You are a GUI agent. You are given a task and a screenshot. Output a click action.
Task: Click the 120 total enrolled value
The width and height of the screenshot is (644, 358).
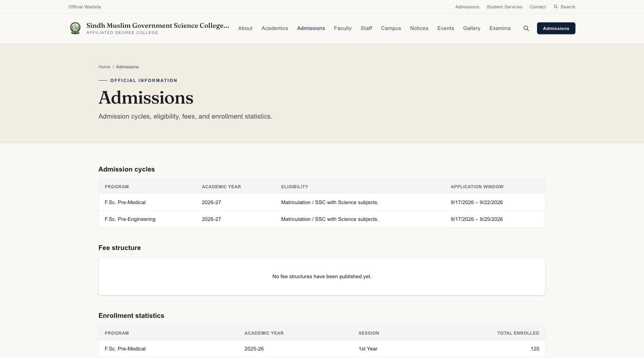coord(535,349)
